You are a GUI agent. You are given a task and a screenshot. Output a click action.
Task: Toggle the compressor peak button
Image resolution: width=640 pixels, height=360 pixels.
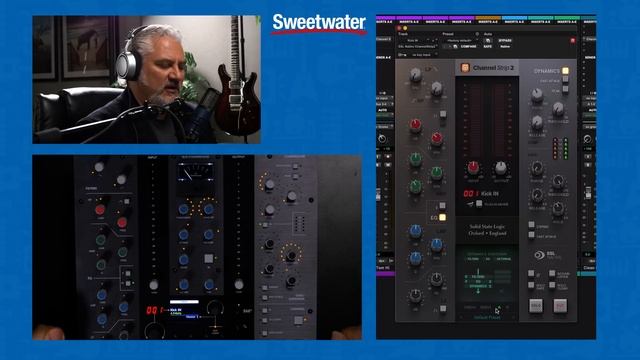(566, 89)
